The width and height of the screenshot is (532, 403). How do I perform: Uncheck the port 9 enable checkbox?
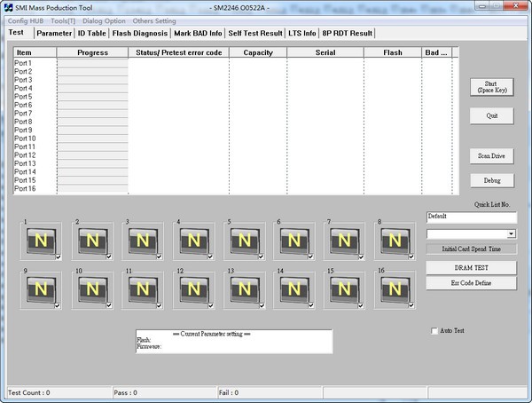tap(58, 305)
